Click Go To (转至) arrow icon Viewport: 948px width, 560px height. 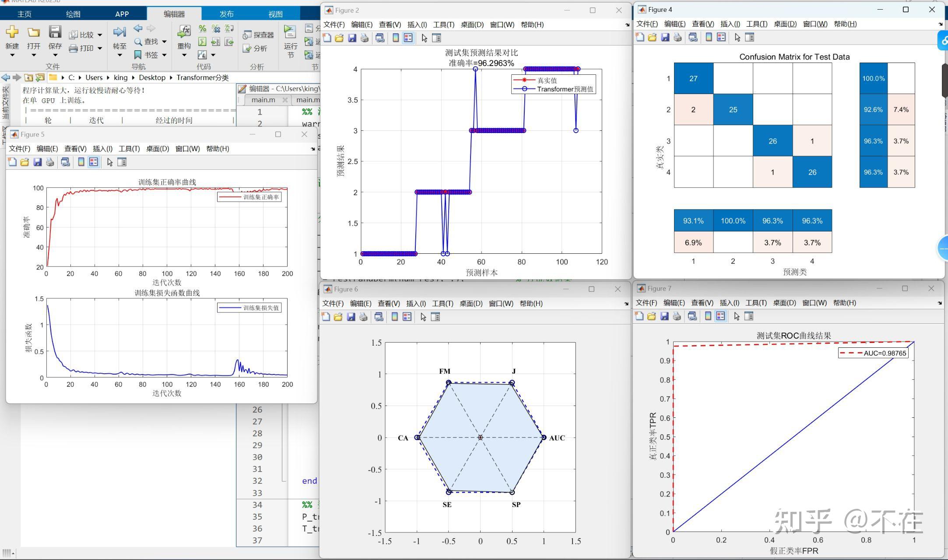[x=119, y=32]
